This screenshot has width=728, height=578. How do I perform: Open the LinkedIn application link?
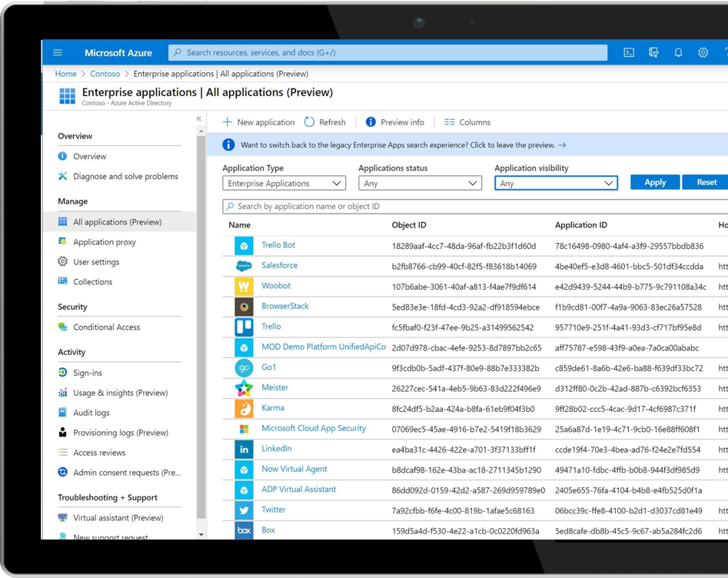click(277, 449)
